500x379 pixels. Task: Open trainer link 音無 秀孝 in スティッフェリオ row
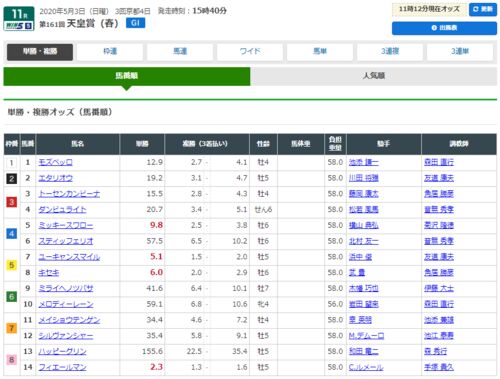(439, 241)
